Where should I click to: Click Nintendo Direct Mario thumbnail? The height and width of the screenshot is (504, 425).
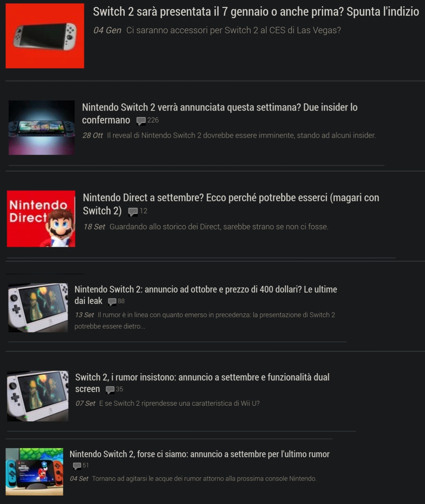tap(41, 219)
